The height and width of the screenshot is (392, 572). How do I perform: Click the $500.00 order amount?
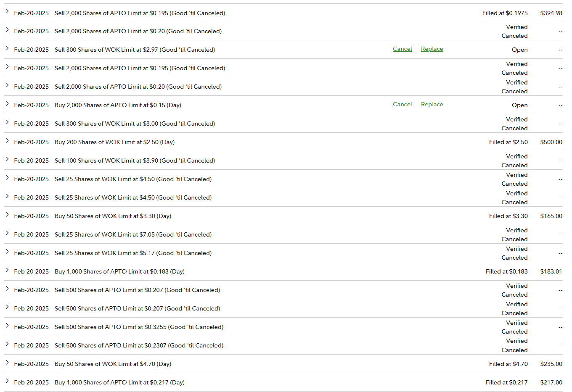point(551,142)
